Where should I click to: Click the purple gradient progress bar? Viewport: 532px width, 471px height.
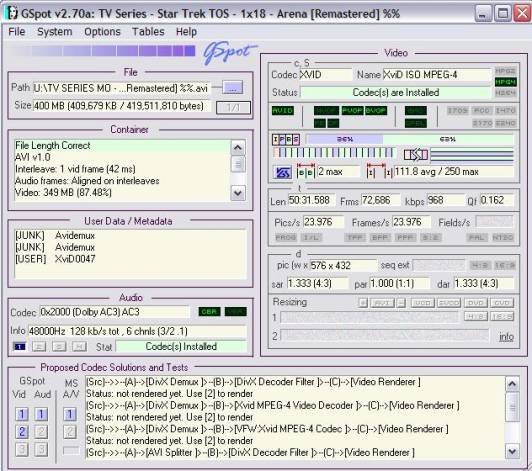[103, 51]
